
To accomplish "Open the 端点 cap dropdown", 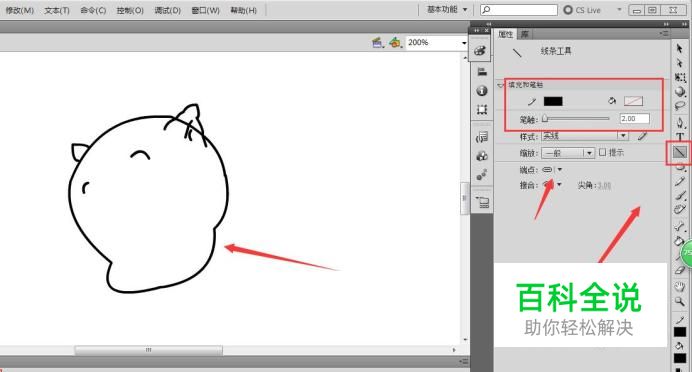I will (x=560, y=169).
